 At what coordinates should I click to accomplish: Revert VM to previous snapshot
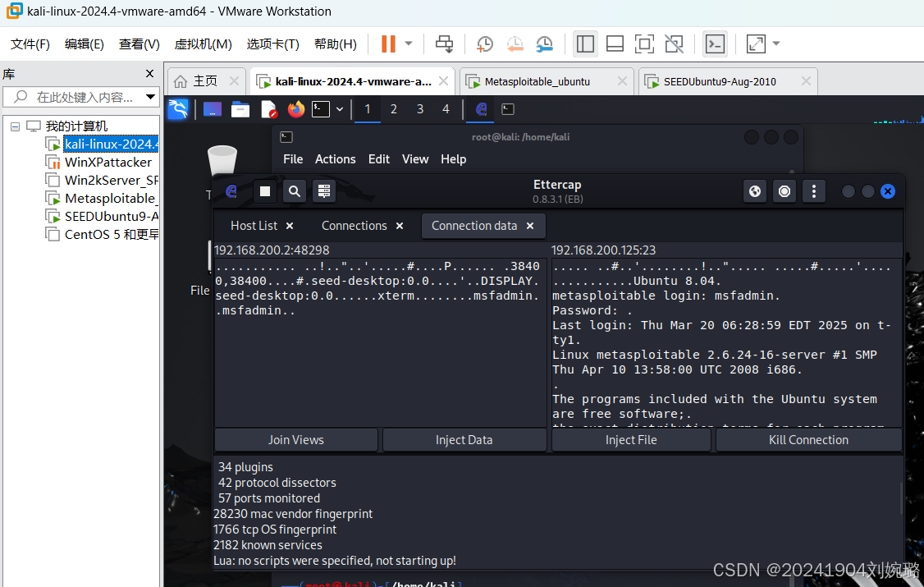click(x=515, y=44)
